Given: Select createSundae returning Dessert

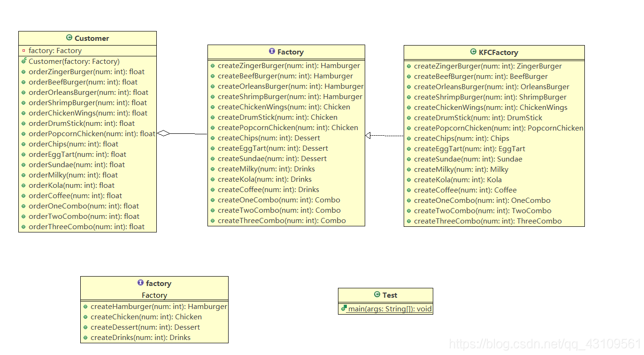Looking at the screenshot, I should [x=272, y=159].
